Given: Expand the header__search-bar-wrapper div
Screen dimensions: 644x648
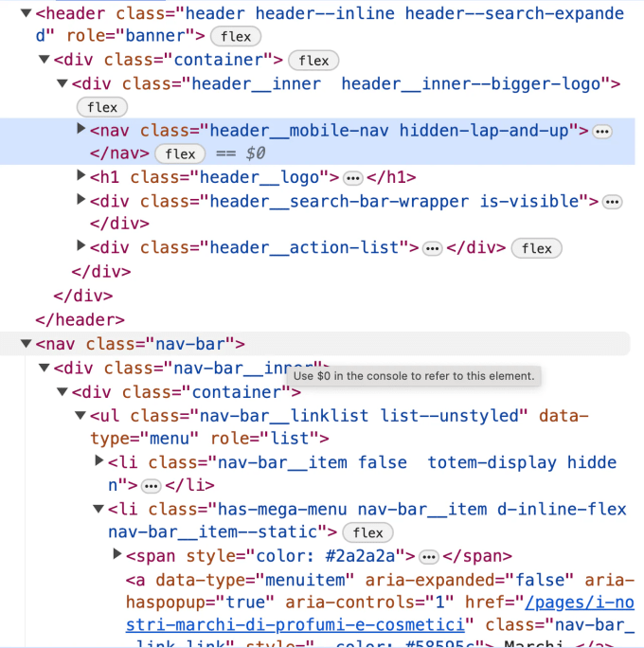Looking at the screenshot, I should (x=80, y=200).
